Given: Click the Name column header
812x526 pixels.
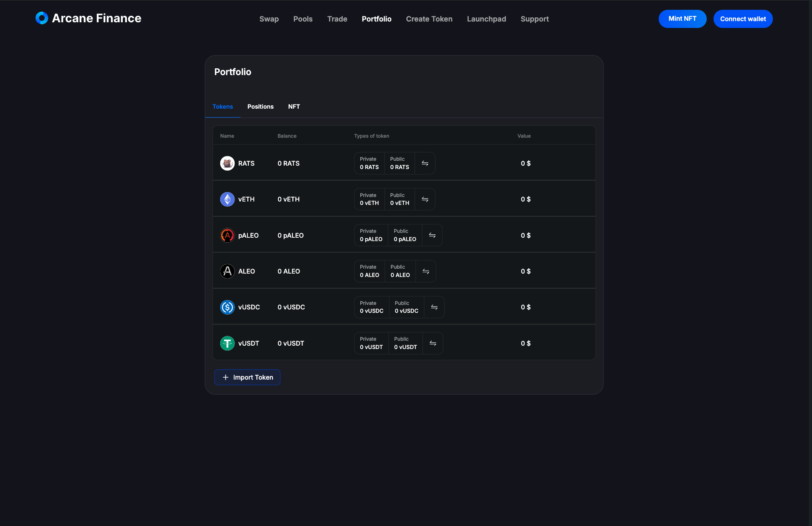Looking at the screenshot, I should [x=227, y=136].
